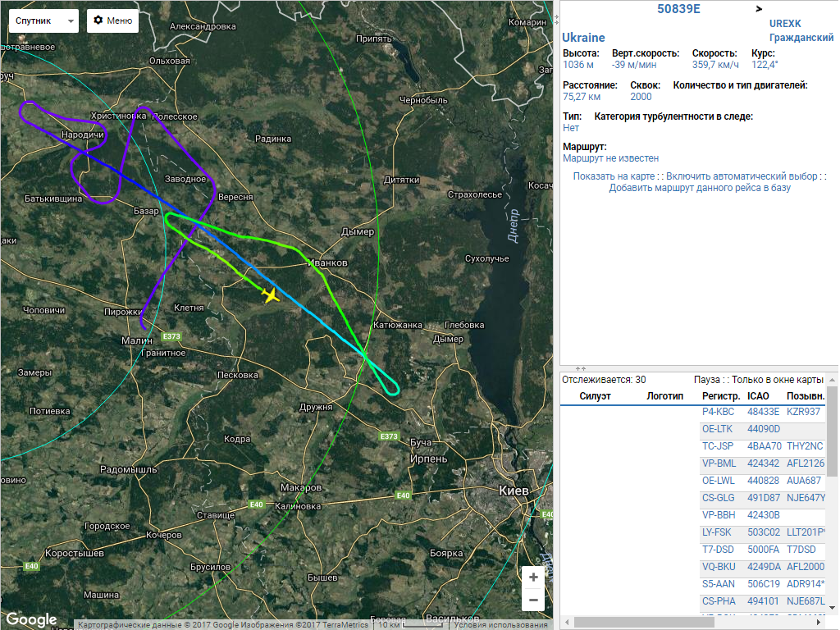Click the yellow aircraft marker on the map
Screen dimensions: 840x630
coord(270,294)
